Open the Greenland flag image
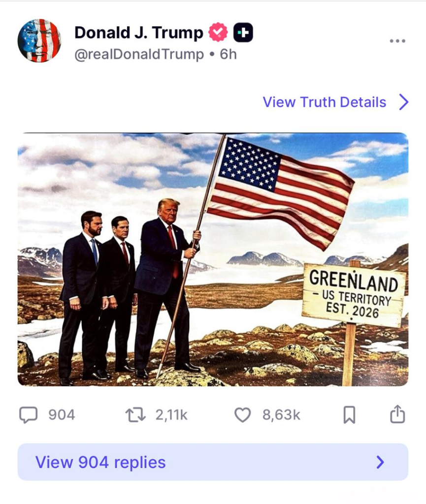The height and width of the screenshot is (504, 426). [213, 259]
